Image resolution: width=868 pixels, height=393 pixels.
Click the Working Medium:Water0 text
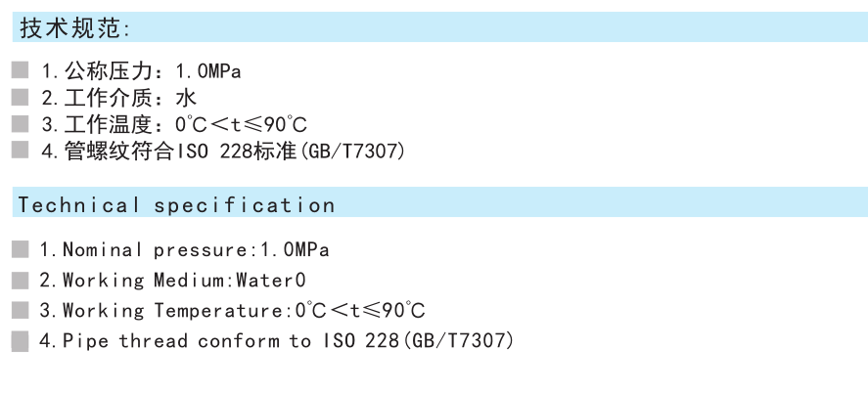pos(172,281)
